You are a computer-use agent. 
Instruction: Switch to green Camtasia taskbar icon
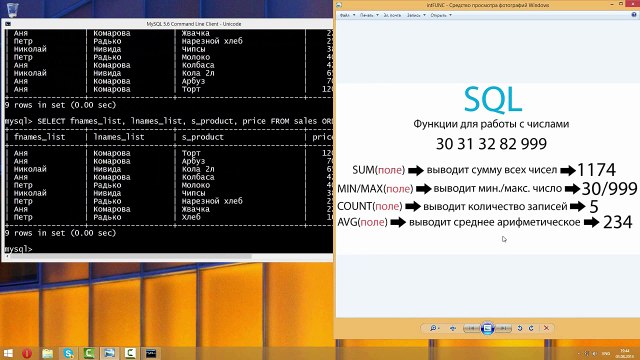click(x=89, y=353)
